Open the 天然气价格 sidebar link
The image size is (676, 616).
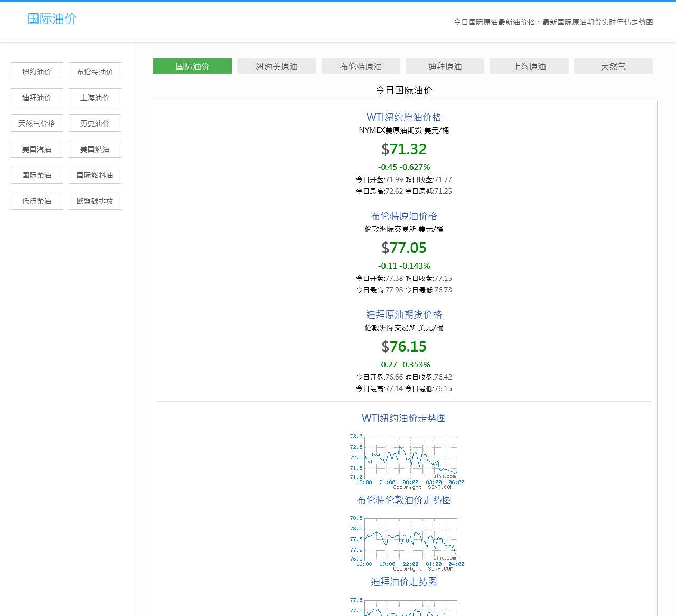click(37, 124)
